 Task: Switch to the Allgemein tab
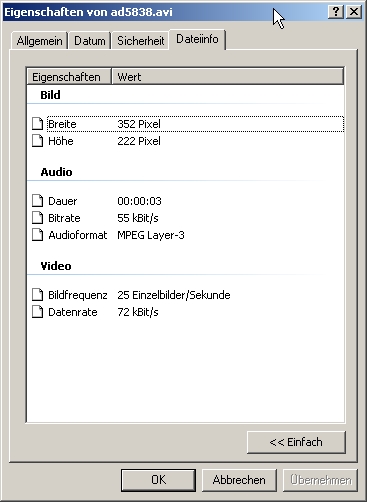(x=39, y=41)
